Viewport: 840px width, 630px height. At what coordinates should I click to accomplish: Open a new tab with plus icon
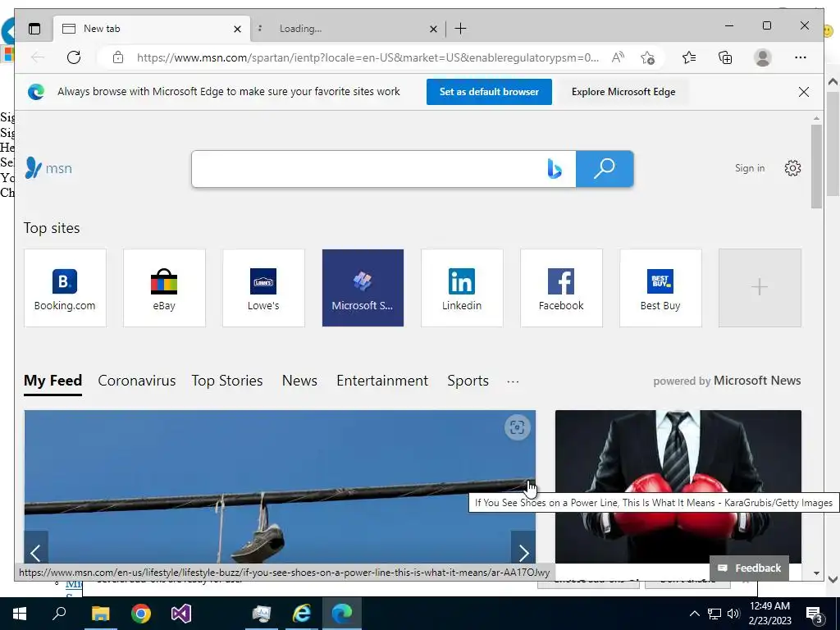point(460,29)
